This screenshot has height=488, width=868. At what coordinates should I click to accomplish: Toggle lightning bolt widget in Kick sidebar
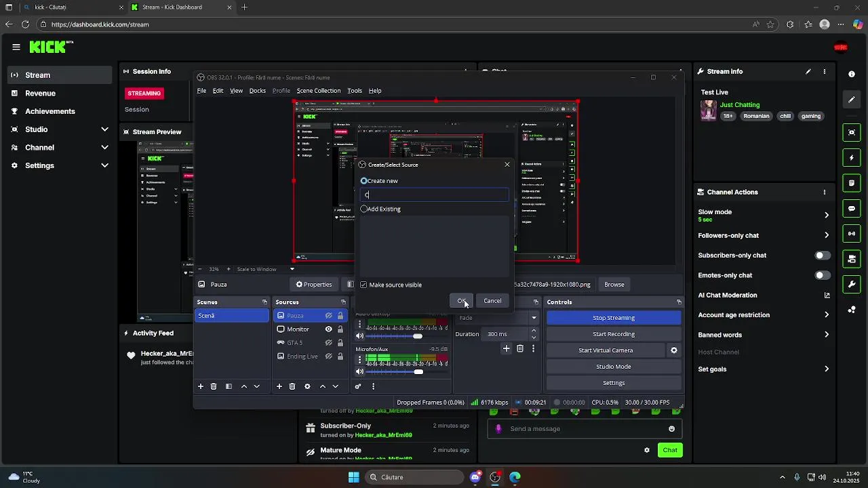852,158
